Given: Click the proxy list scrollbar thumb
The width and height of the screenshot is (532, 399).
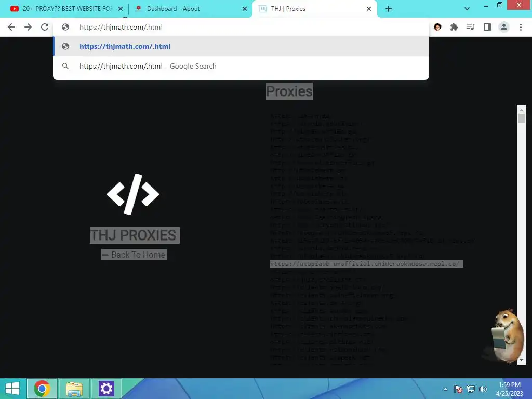Looking at the screenshot, I should coord(521,118).
